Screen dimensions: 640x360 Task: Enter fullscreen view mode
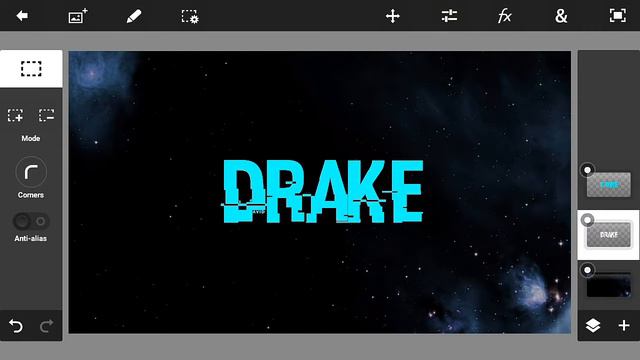tap(618, 16)
